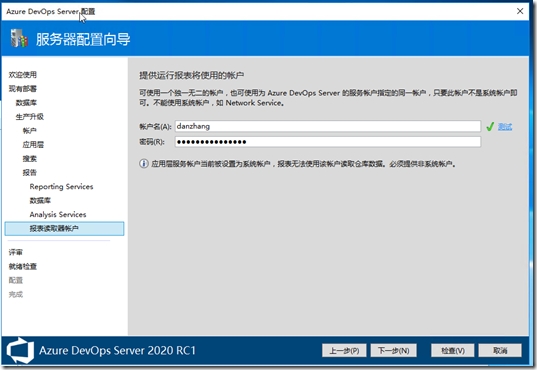Click the blue information icon
The image size is (537, 370).
coord(144,164)
